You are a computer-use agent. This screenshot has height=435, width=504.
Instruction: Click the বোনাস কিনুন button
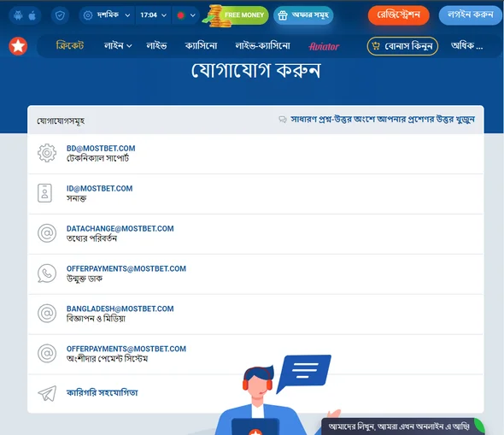click(x=402, y=46)
